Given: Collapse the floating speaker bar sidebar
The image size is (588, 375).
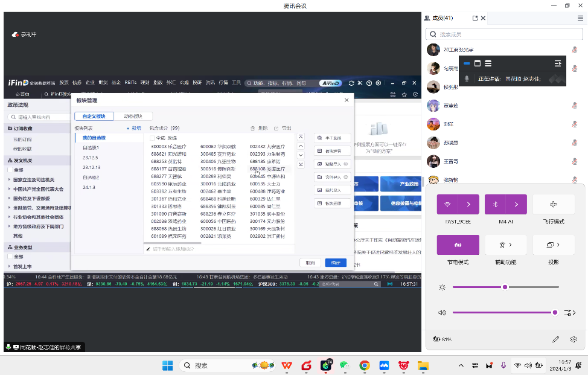Looking at the screenshot, I should [x=558, y=63].
